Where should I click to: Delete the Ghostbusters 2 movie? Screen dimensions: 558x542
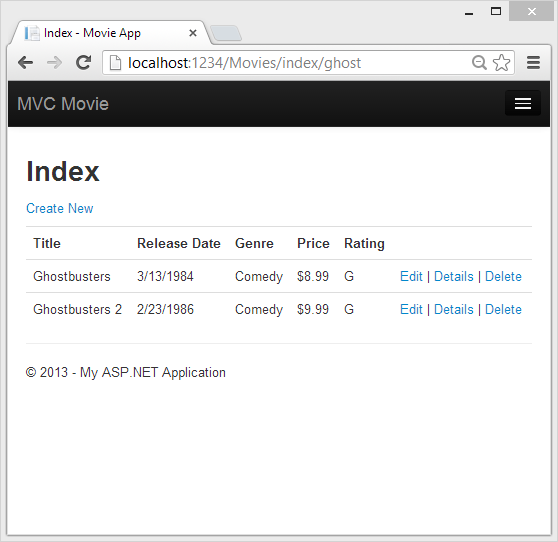click(503, 310)
